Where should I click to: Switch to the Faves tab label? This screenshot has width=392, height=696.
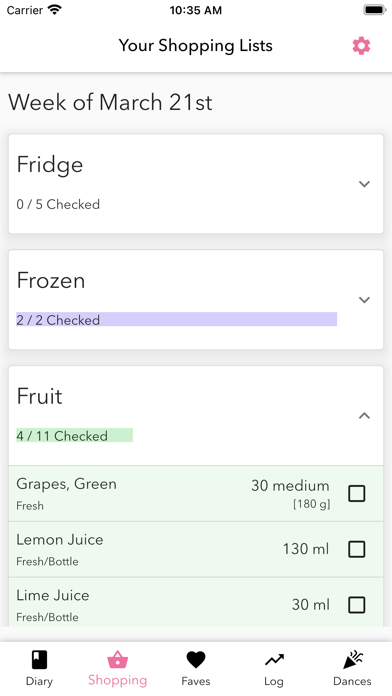coord(196,681)
